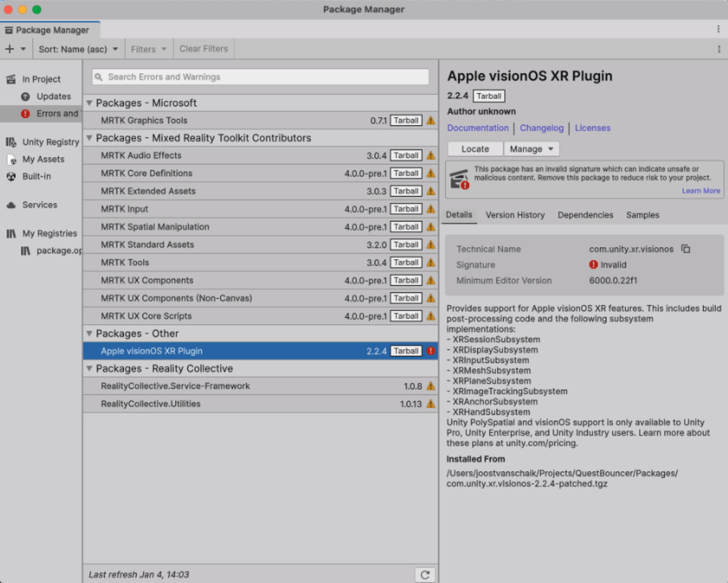This screenshot has width=728, height=583.
Task: Click warning icon beside MRTK Graphics Tools
Action: (431, 120)
